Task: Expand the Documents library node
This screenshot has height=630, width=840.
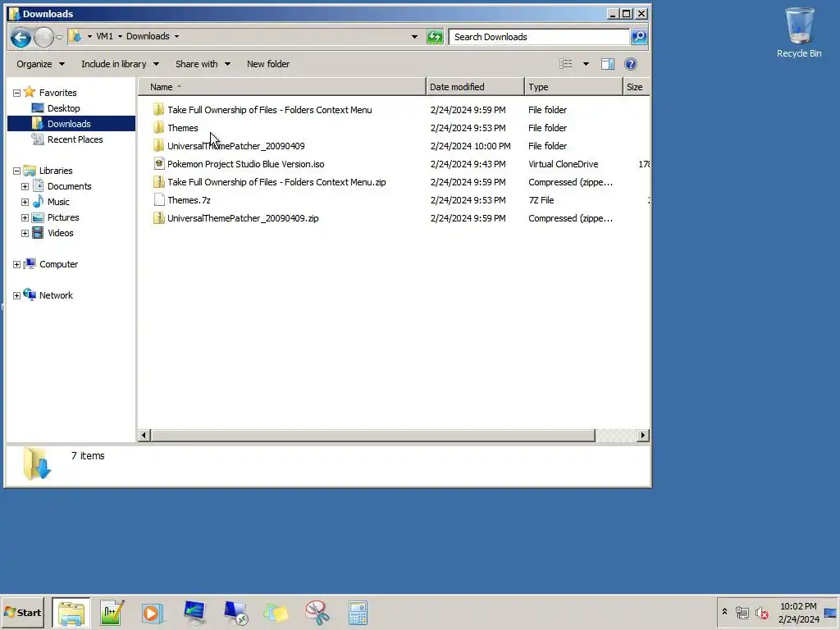Action: (x=25, y=186)
